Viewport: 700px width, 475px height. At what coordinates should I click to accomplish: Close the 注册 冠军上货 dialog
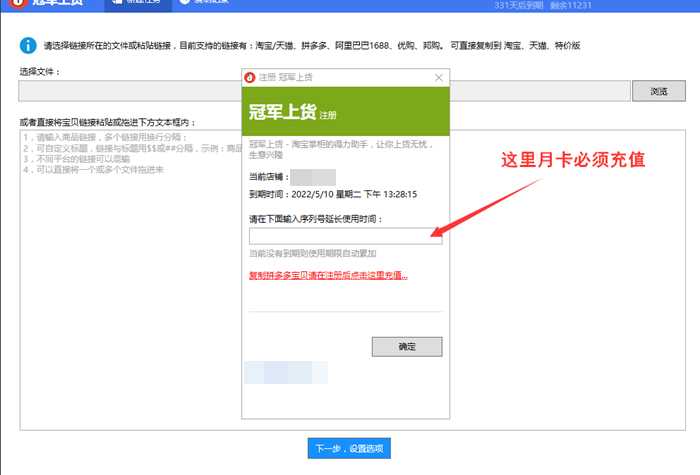[x=438, y=77]
